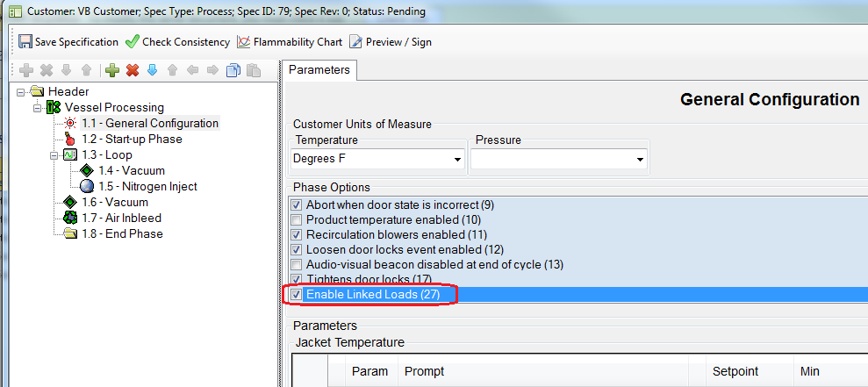Click the Save Specification disk icon

[25, 42]
